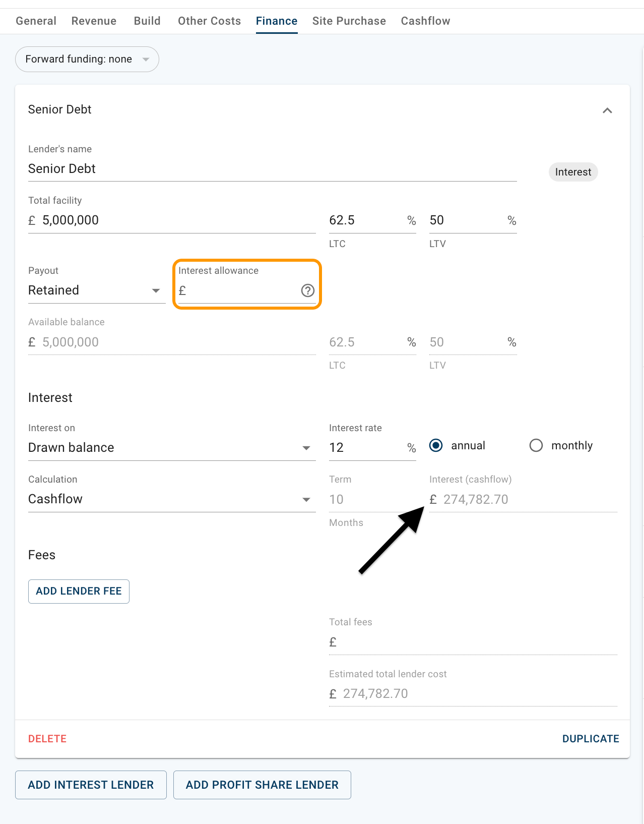Screen dimensions: 644x824
Task: Go to the Other Costs tab
Action: (x=209, y=21)
